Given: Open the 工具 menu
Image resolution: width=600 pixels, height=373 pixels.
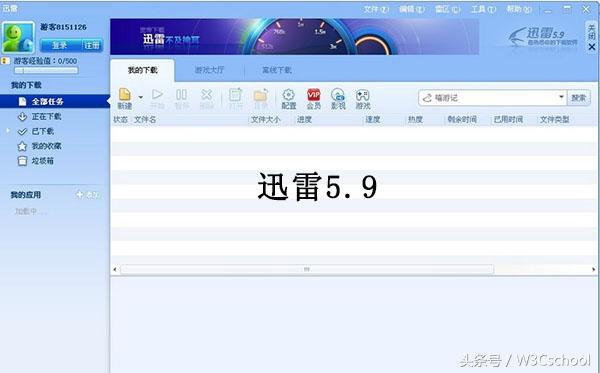Looking at the screenshot, I should click(483, 9).
